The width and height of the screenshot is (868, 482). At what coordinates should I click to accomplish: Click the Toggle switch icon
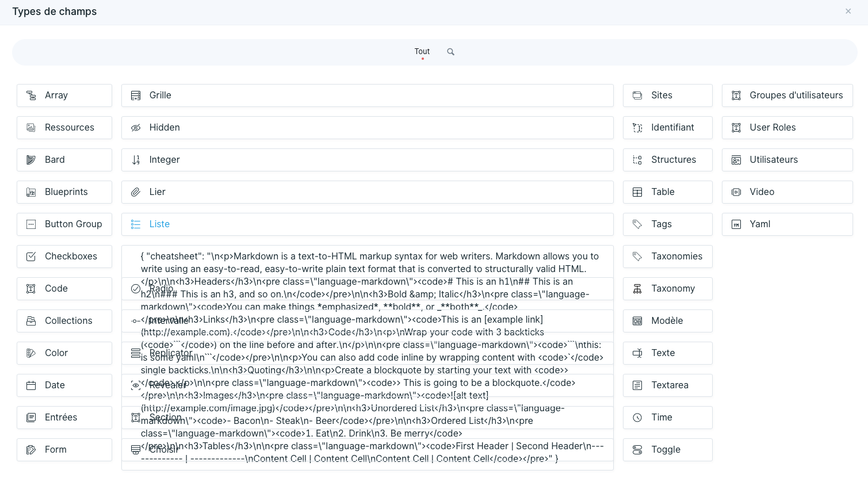637,450
